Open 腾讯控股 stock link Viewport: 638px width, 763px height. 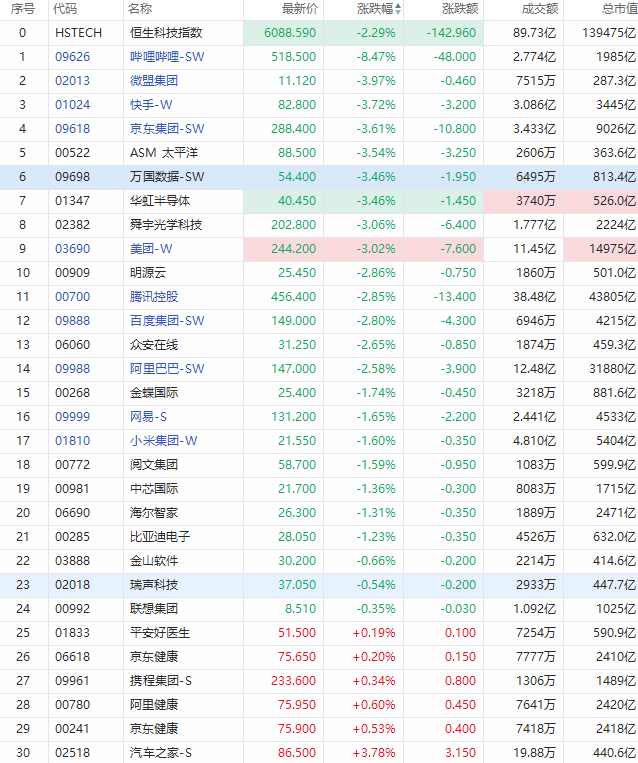point(154,297)
